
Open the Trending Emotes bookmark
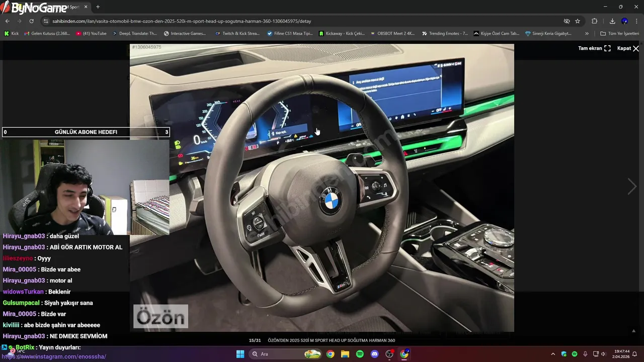pos(445,34)
